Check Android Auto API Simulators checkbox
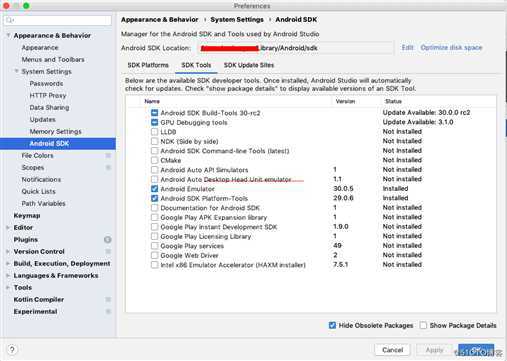Screen dimensions: 507x361 pos(154,170)
